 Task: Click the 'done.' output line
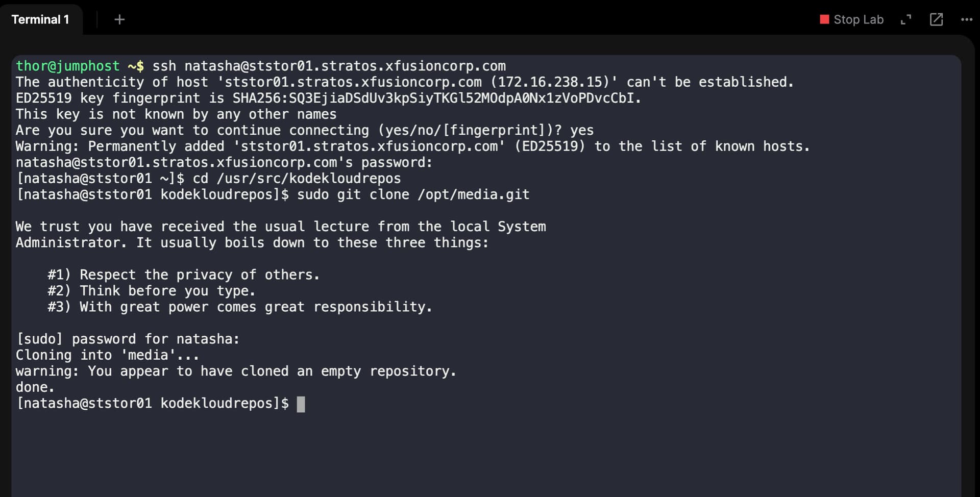click(35, 387)
